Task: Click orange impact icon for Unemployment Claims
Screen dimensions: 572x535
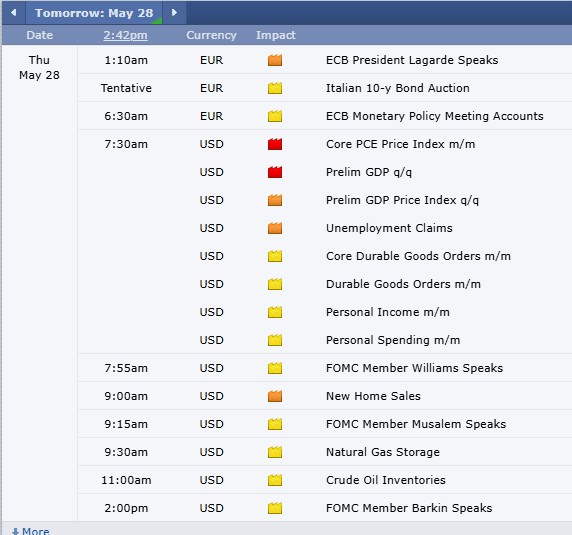Action: click(x=275, y=228)
